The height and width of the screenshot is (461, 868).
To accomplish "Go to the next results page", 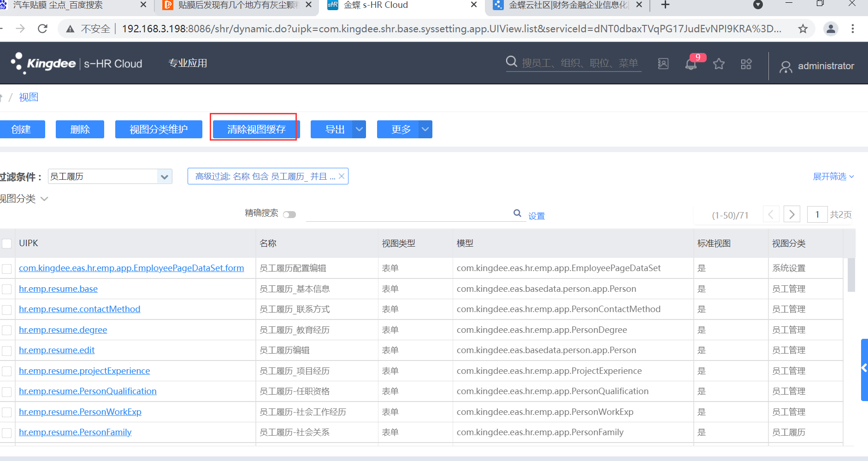I will (792, 214).
